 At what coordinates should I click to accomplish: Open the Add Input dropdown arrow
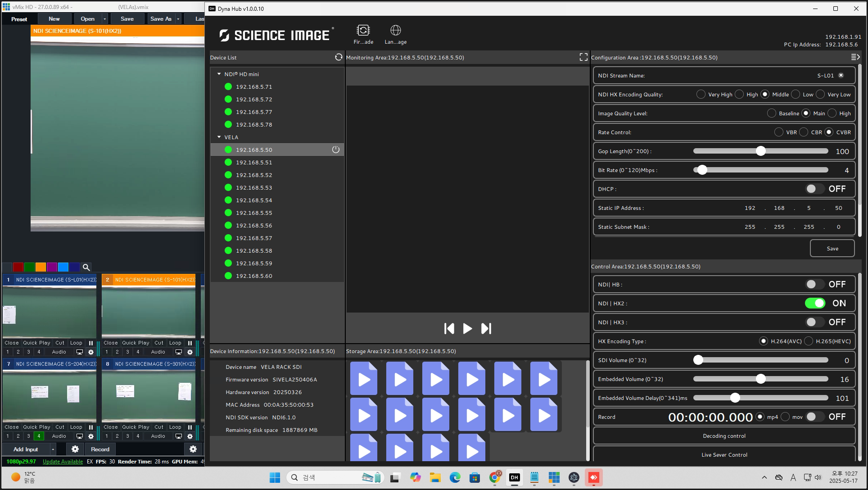pos(53,449)
